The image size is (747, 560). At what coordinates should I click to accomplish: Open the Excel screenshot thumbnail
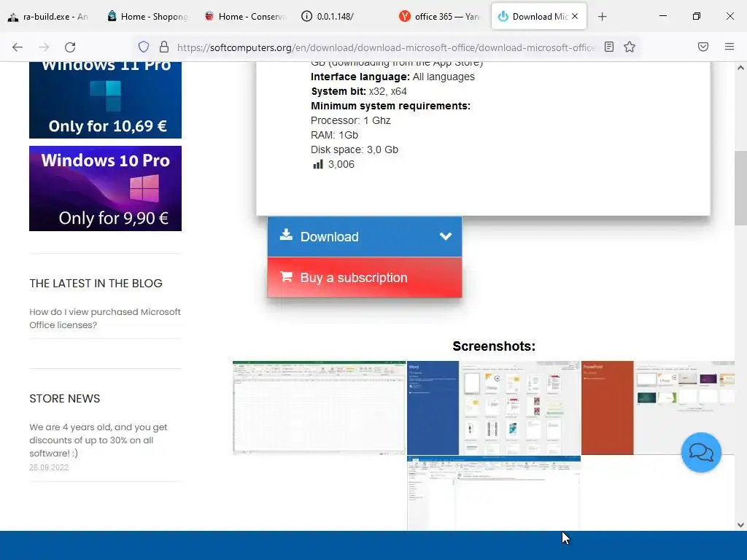pyautogui.click(x=320, y=408)
